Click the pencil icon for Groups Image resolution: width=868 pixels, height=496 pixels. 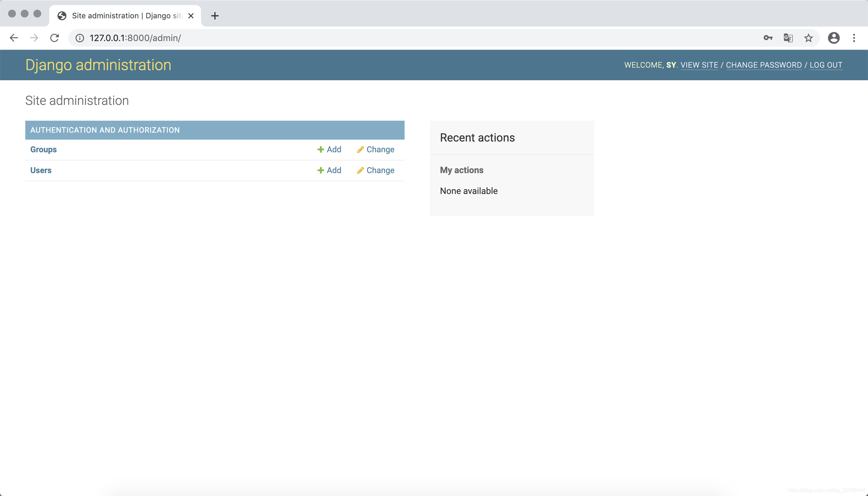tap(360, 149)
